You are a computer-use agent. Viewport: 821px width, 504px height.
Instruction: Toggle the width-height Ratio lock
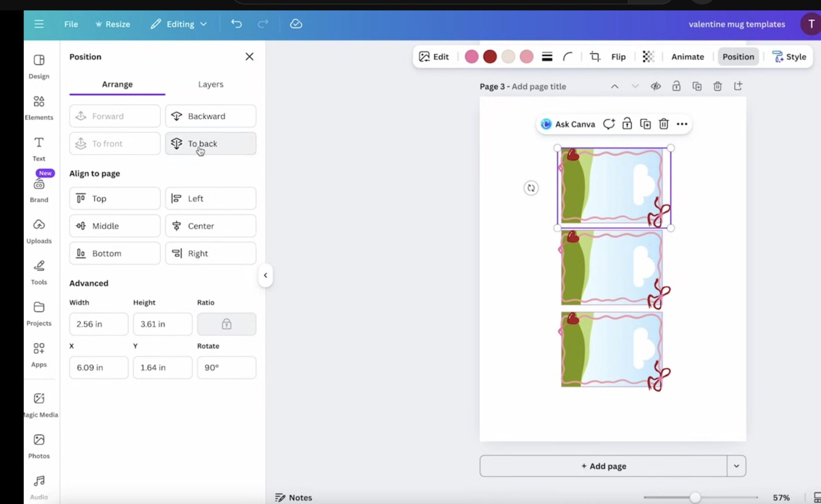[226, 324]
